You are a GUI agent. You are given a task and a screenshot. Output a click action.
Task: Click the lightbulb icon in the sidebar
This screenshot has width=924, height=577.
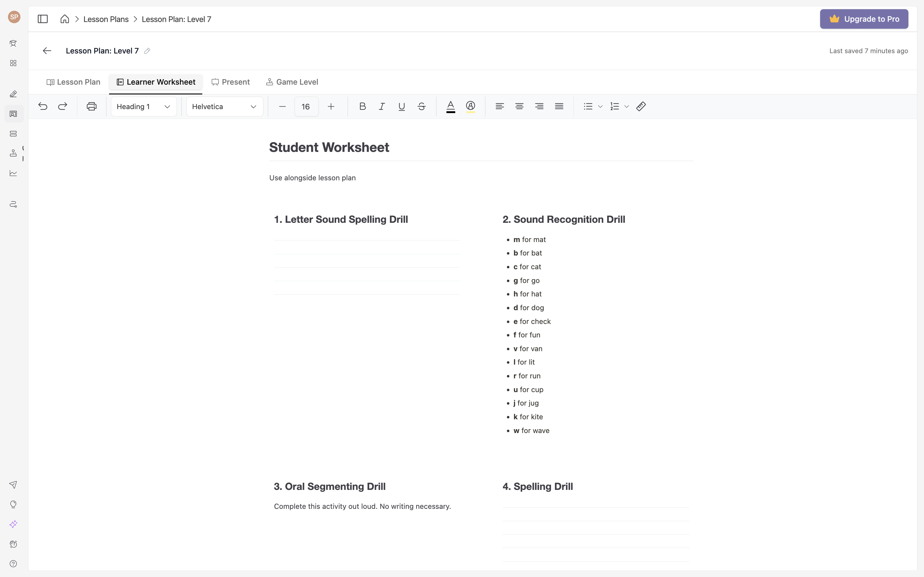click(x=13, y=504)
